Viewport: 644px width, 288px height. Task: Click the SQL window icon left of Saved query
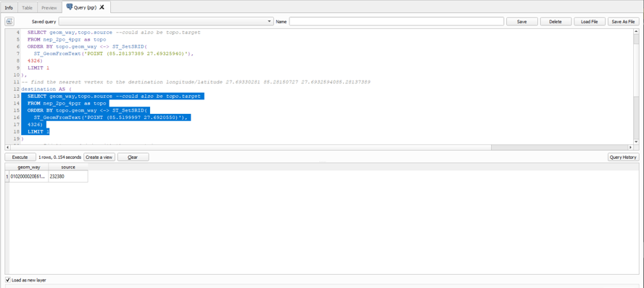(10, 21)
